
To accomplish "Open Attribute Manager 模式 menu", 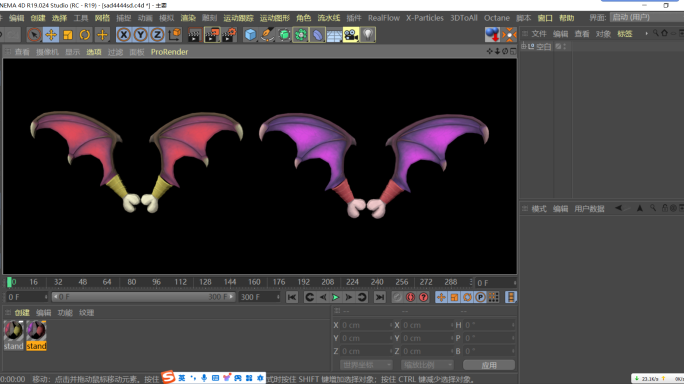I will click(x=539, y=209).
